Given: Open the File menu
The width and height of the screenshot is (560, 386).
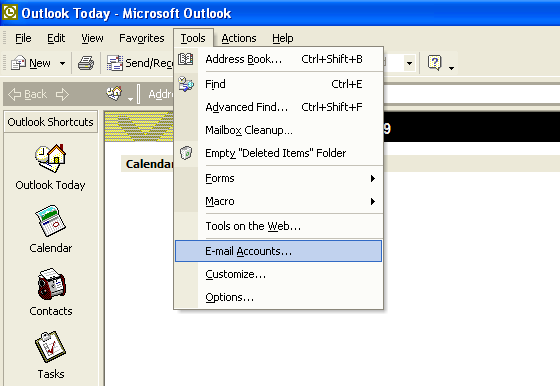Looking at the screenshot, I should (23, 38).
